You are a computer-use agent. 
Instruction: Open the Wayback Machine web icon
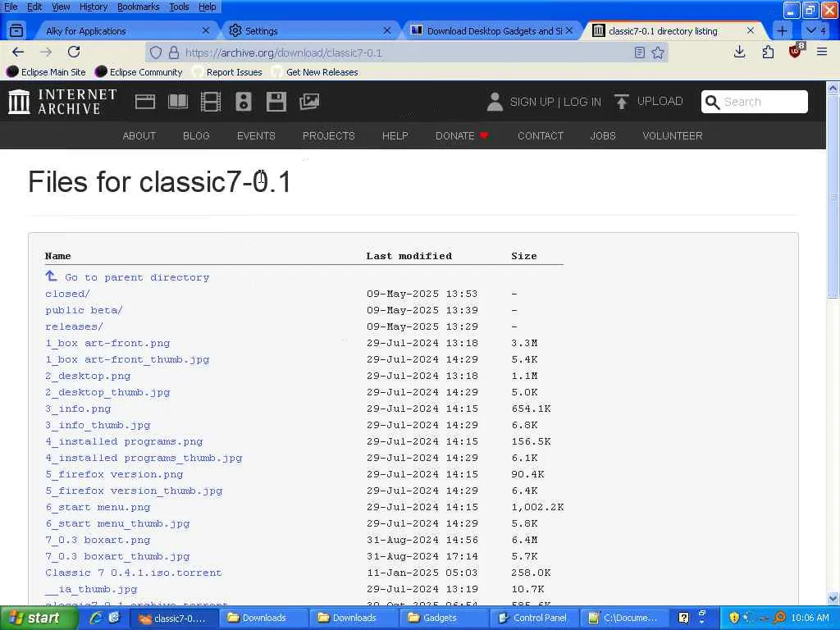pos(145,102)
